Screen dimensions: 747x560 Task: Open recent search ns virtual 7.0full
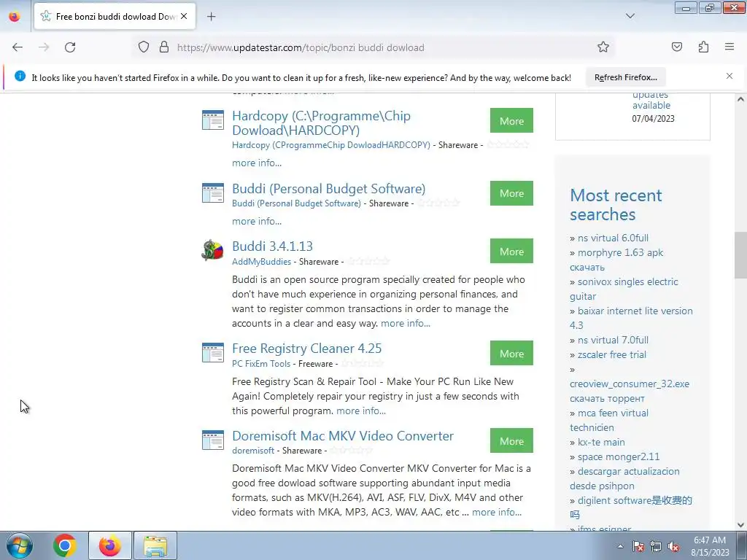613,340
